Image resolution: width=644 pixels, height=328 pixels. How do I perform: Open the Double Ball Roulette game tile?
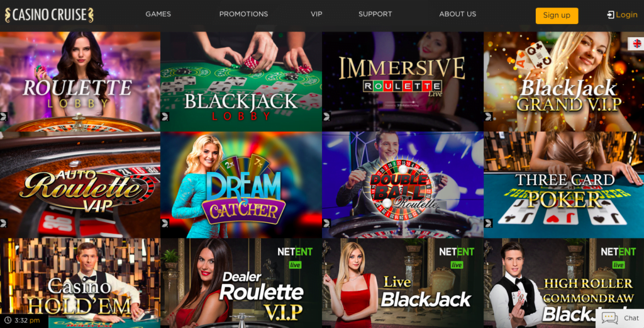[x=402, y=184]
